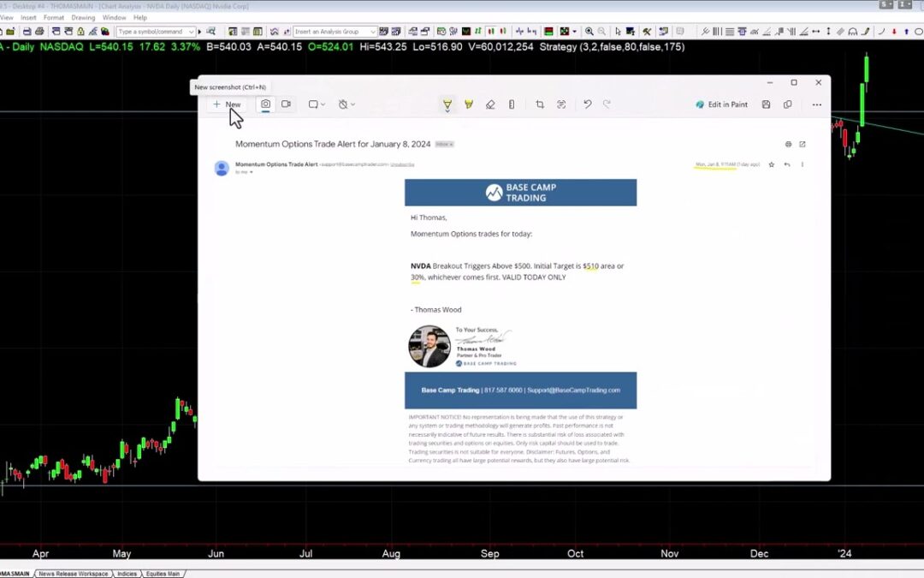This screenshot has width=924, height=578.
Task: Click the zoom out magnifier icon
Action: 601,32
